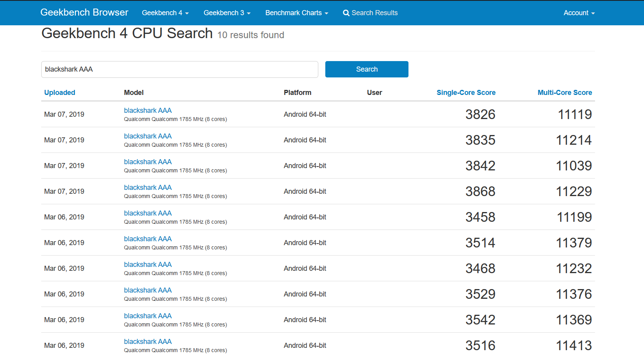Open blackshark AAA result scoring 3529
Screen dimensions: 644x363
pos(148,290)
